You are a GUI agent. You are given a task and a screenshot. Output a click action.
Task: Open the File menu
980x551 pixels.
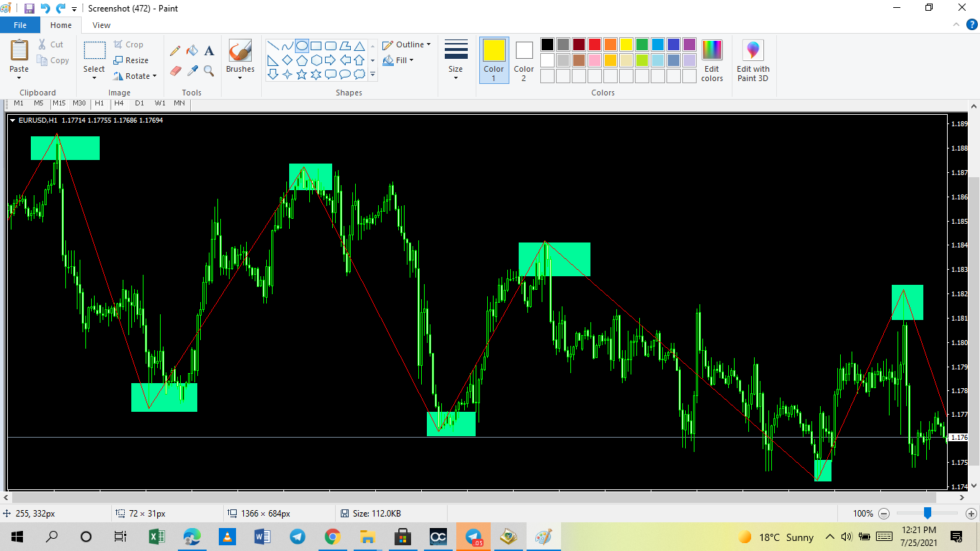click(20, 25)
